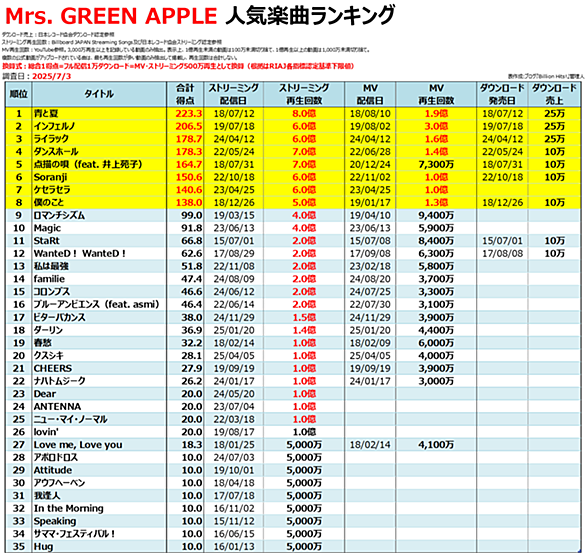The width and height of the screenshot is (586, 553).
Task: Select the '僕のこと' title cell
Action: tap(99, 203)
